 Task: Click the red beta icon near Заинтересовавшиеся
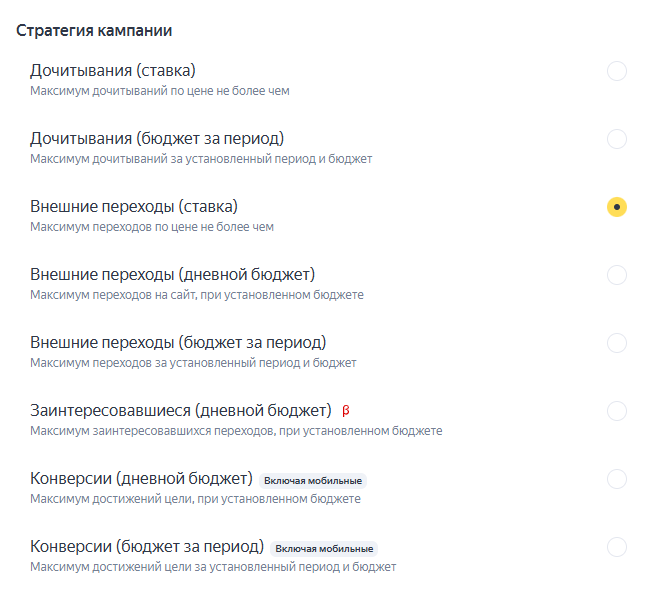coord(345,411)
